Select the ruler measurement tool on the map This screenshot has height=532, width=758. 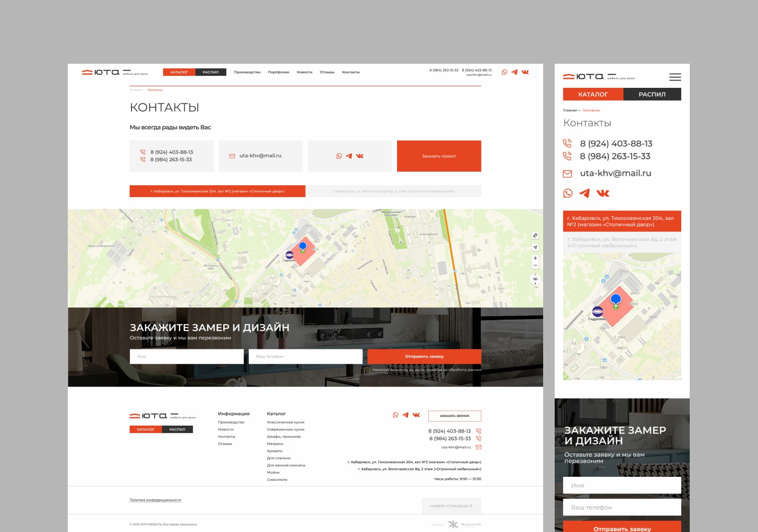[535, 235]
